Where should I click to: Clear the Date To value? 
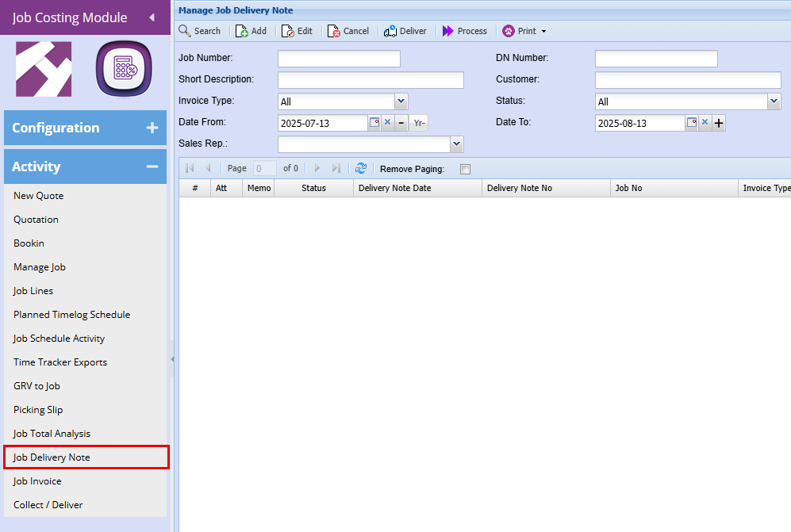[x=705, y=123]
